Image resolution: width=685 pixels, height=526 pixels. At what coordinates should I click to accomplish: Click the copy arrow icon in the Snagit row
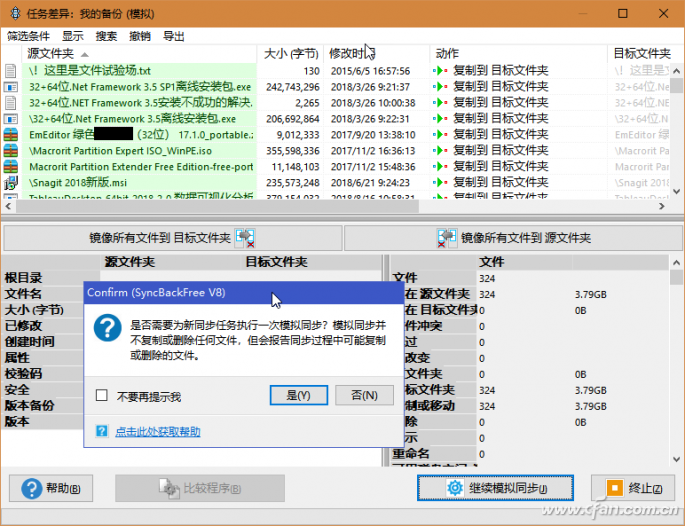click(x=440, y=183)
